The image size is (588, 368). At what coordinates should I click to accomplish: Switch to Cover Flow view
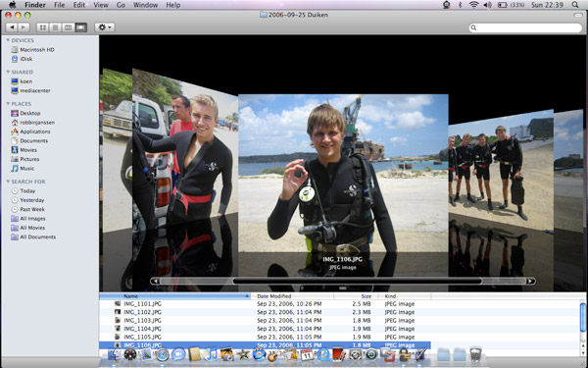coord(80,27)
